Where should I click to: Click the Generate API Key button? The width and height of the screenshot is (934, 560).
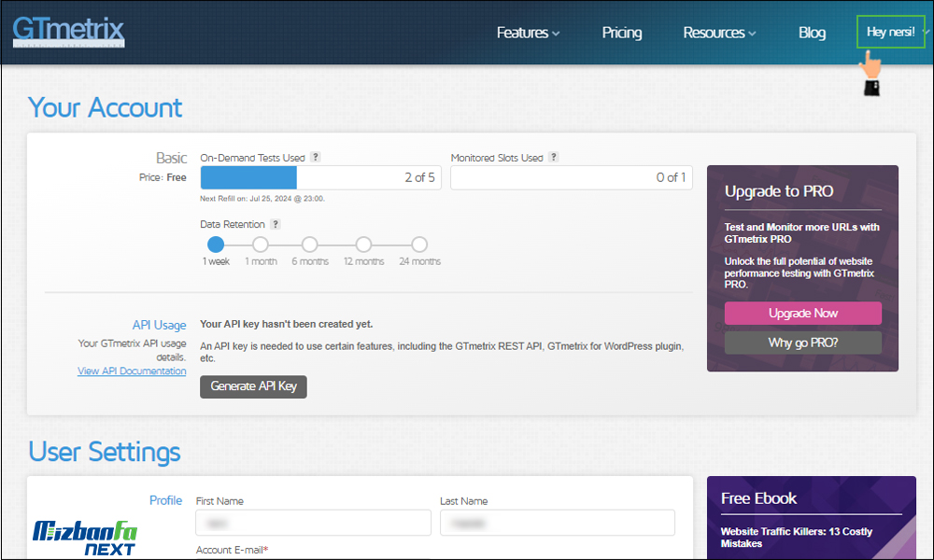coord(253,386)
